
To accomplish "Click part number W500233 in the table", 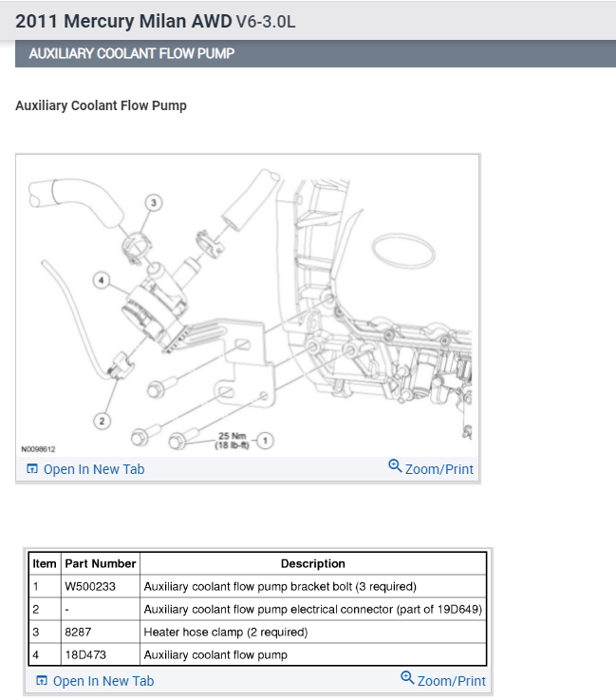I will (90, 587).
